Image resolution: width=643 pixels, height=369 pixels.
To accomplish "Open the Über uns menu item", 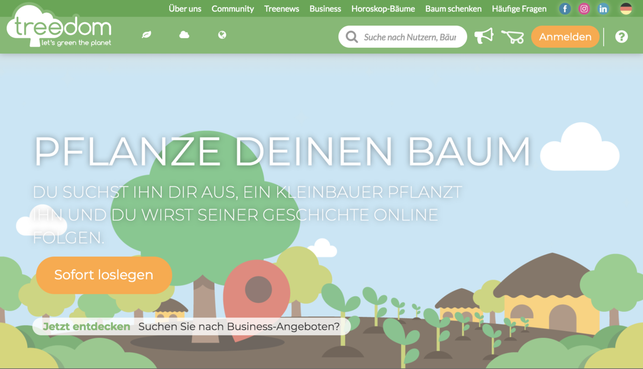I will [x=185, y=9].
